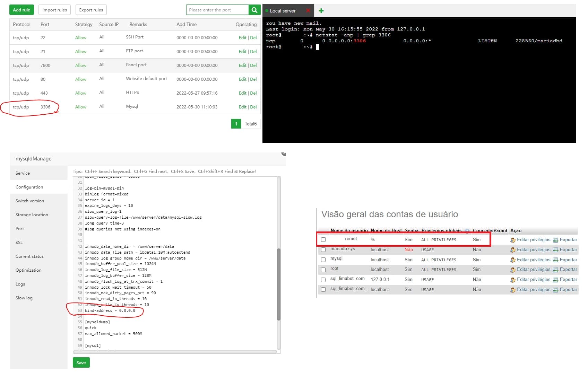
Task: Open a new terminal tab with plus icon
Action: [321, 11]
